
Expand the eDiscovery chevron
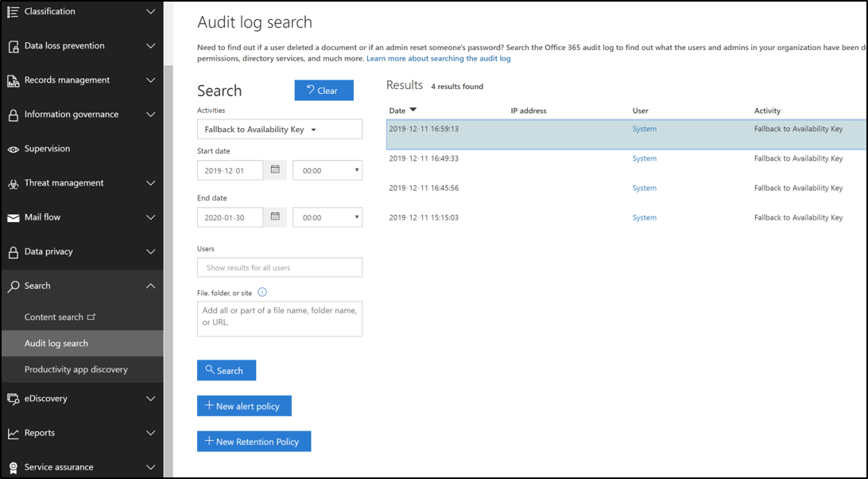click(x=150, y=399)
